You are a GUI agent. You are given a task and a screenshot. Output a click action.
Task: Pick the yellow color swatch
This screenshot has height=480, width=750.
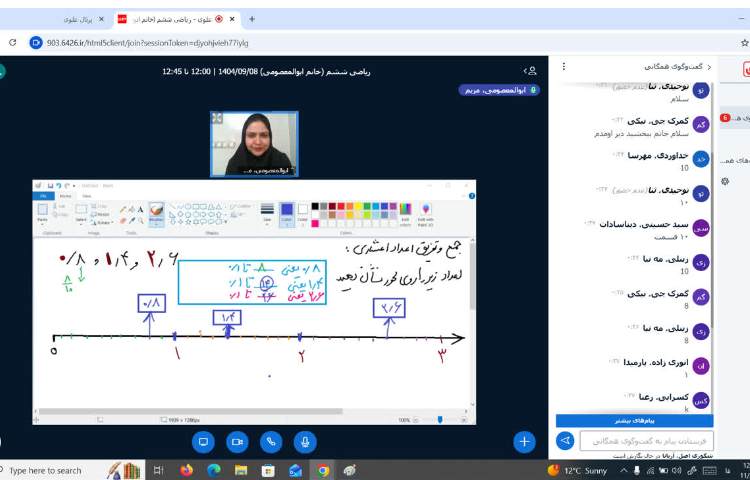pos(358,207)
